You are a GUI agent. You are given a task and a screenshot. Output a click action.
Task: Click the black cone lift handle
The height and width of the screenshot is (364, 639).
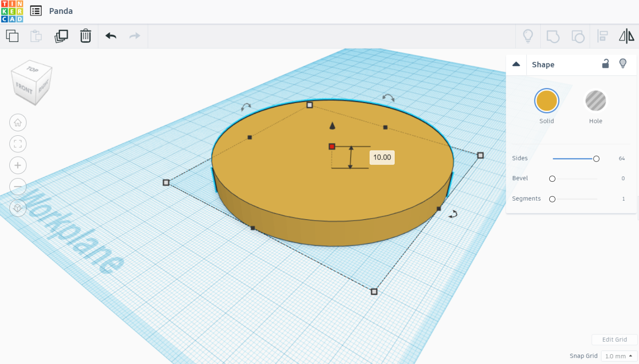point(332,126)
